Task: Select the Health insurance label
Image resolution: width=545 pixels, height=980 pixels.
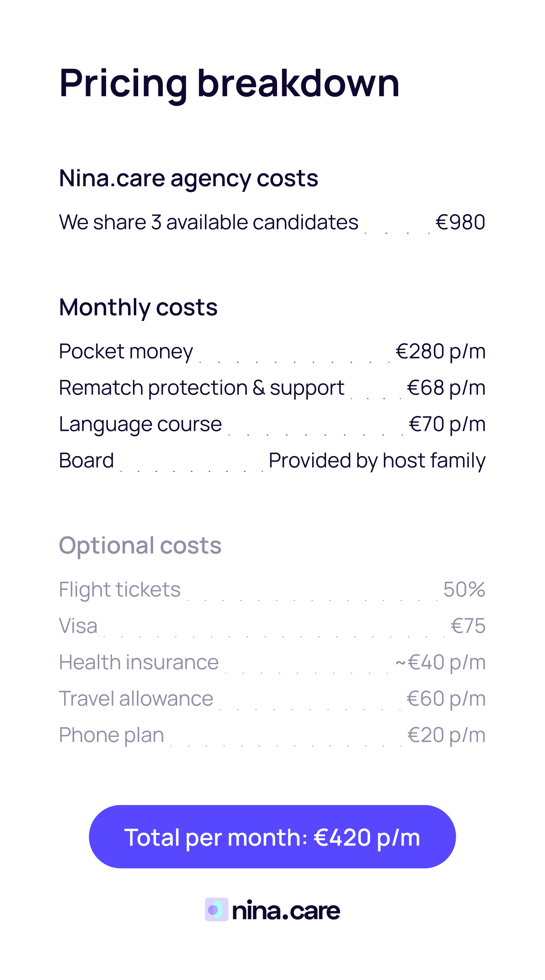Action: (x=139, y=662)
